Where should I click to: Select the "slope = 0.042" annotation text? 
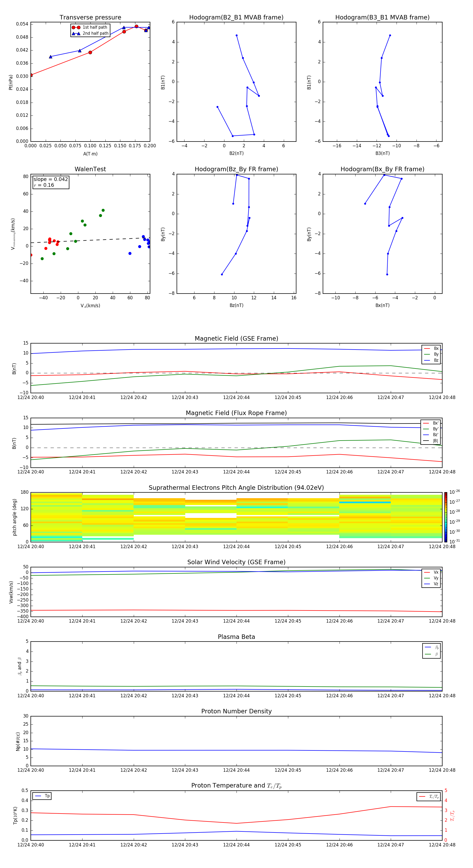click(50, 179)
